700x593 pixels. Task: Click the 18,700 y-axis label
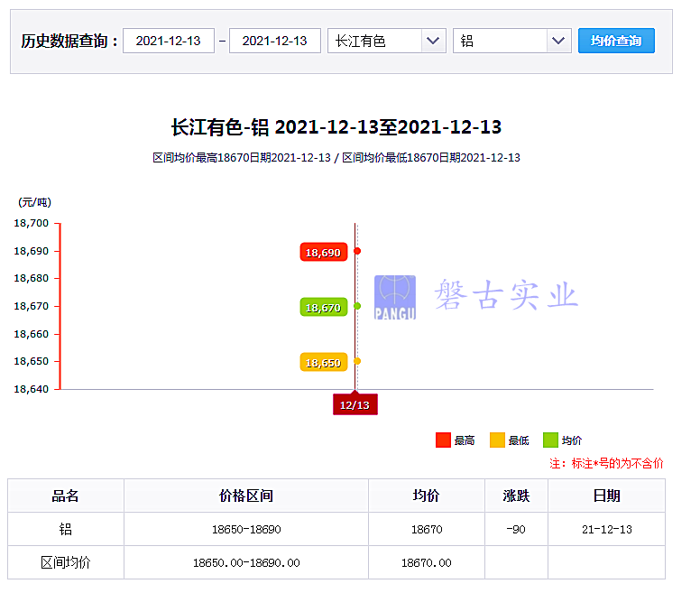32,223
